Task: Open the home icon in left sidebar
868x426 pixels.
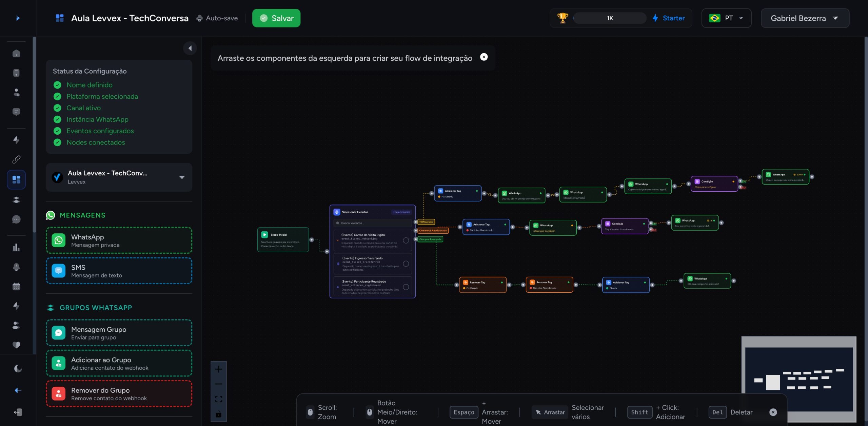Action: point(16,54)
